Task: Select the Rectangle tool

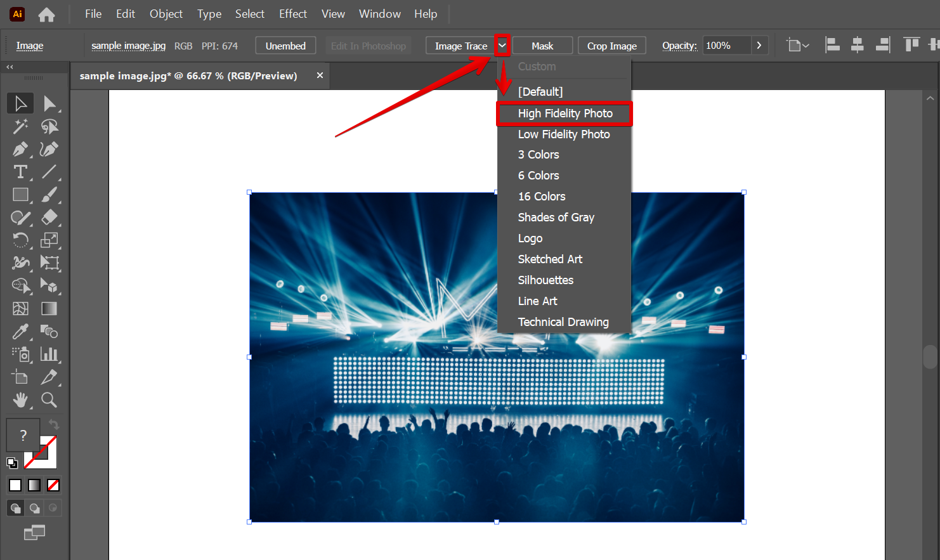Action: click(x=20, y=195)
